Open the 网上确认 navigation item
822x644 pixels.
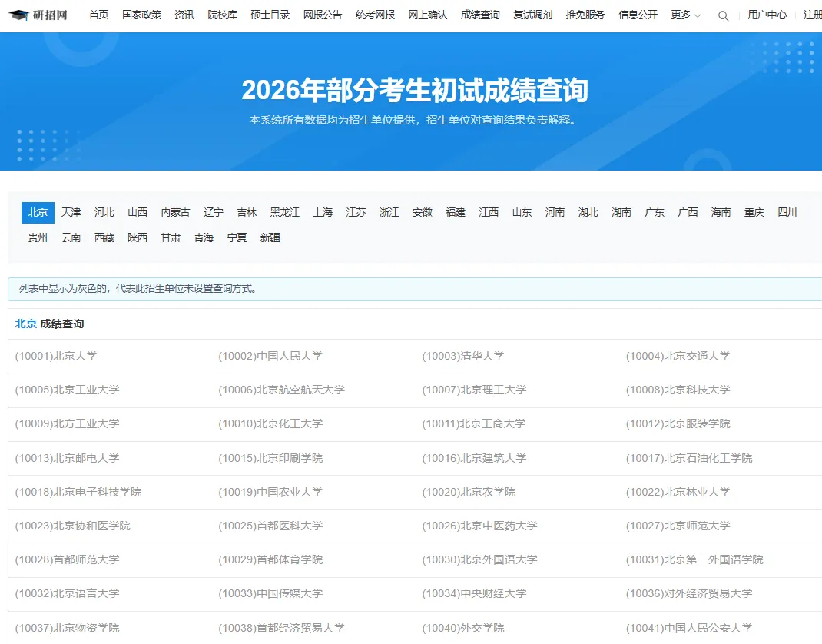coord(427,15)
